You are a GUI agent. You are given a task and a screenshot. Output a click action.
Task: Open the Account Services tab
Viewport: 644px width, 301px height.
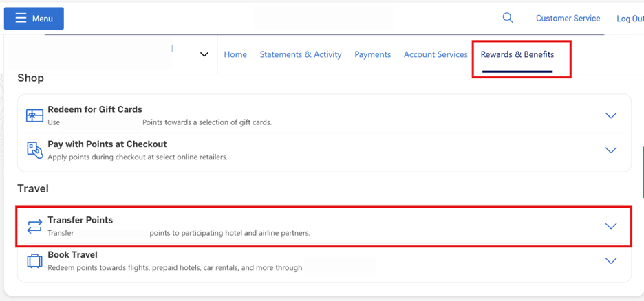point(436,54)
